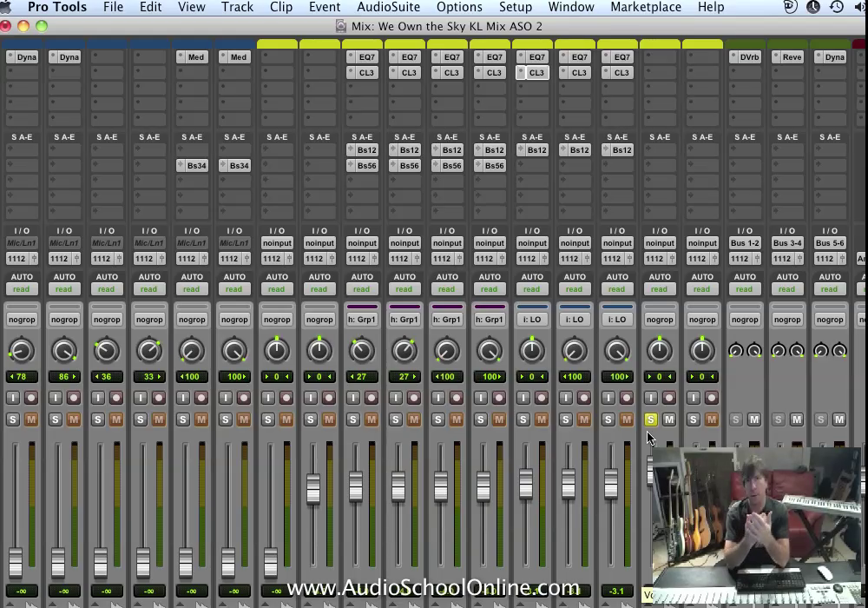The image size is (868, 608).
Task: Open 1112 output selector on Bus 3-4 track
Action: pyautogui.click(x=783, y=259)
